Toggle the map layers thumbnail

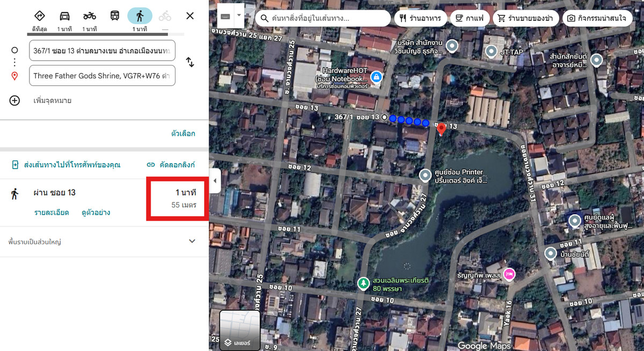[x=240, y=330]
